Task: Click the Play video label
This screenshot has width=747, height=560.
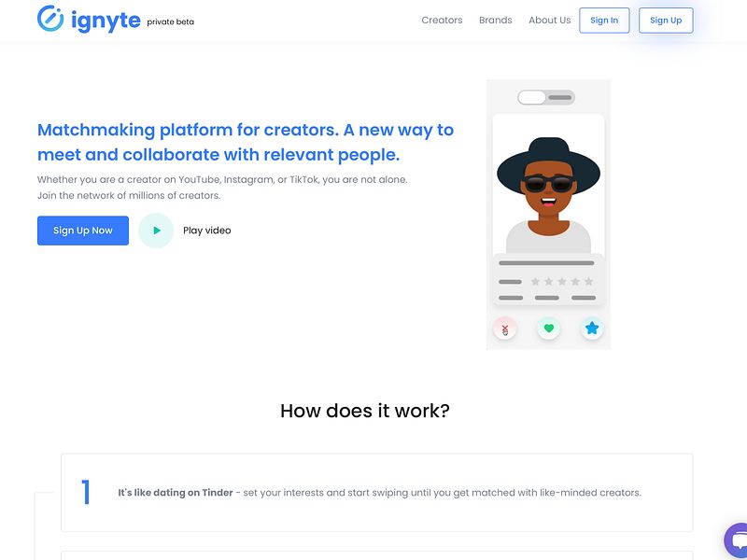Action: (206, 231)
